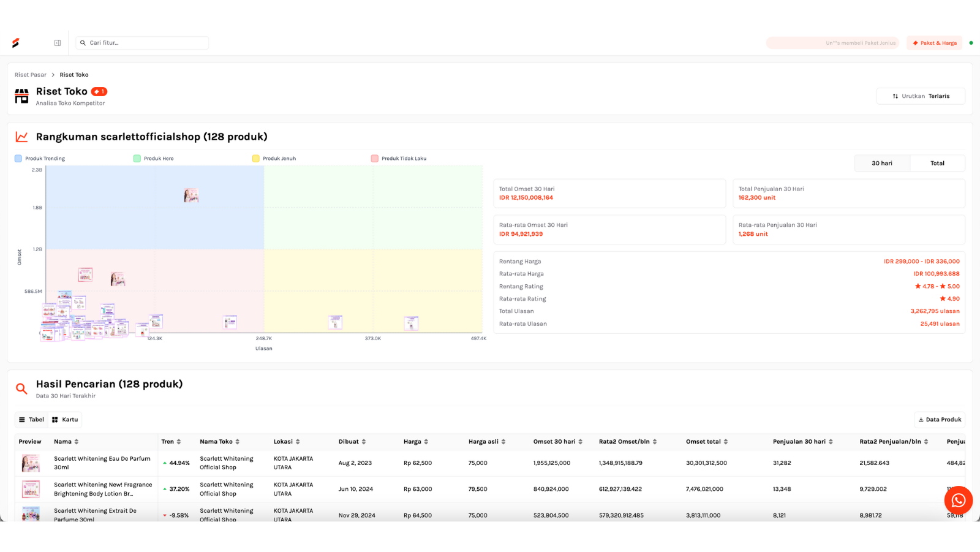Switch to the Total tab
This screenshot has width=980, height=552.
pos(937,163)
